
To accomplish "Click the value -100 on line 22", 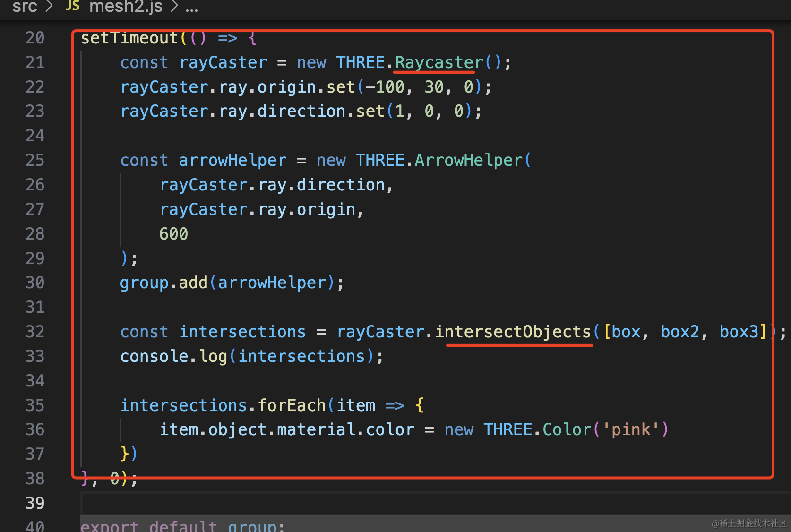I will click(x=385, y=87).
